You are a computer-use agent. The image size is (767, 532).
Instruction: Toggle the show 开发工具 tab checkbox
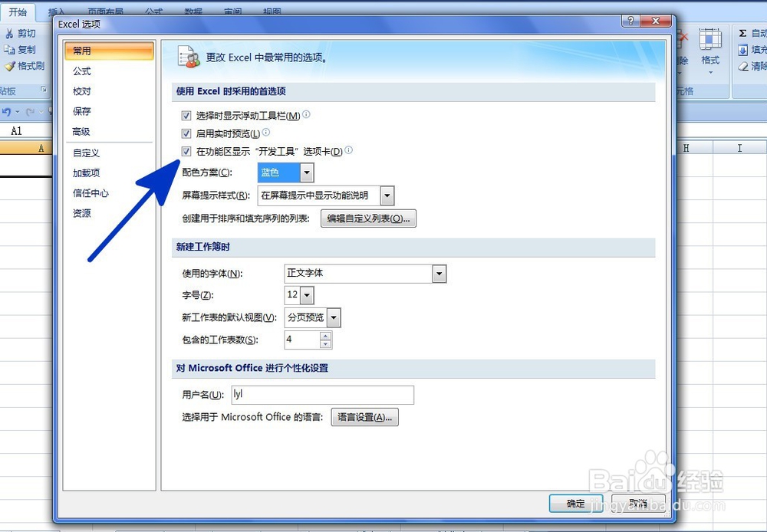click(186, 152)
